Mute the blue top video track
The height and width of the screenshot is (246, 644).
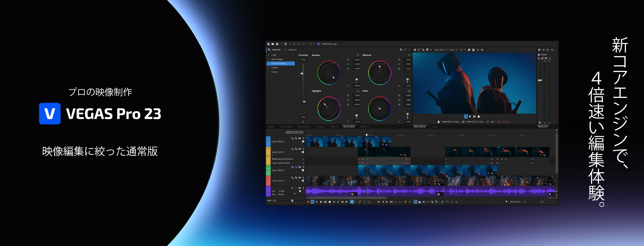[299, 138]
